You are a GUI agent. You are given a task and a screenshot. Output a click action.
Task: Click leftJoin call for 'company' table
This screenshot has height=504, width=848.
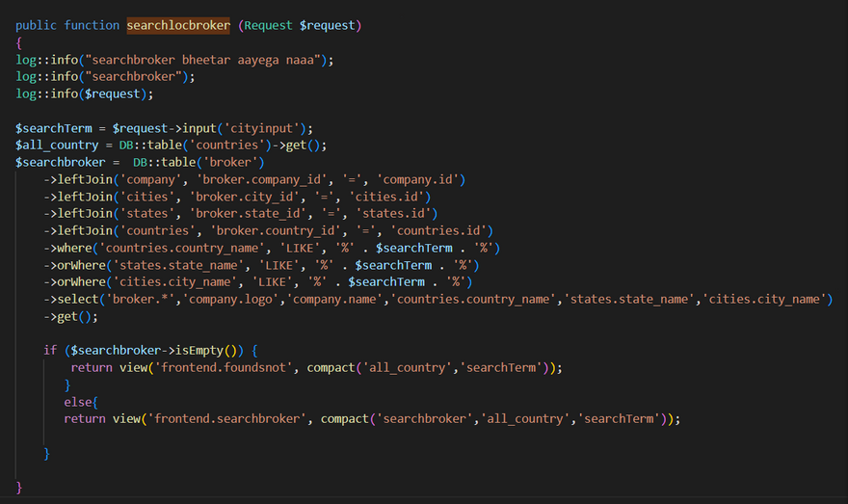(x=254, y=179)
